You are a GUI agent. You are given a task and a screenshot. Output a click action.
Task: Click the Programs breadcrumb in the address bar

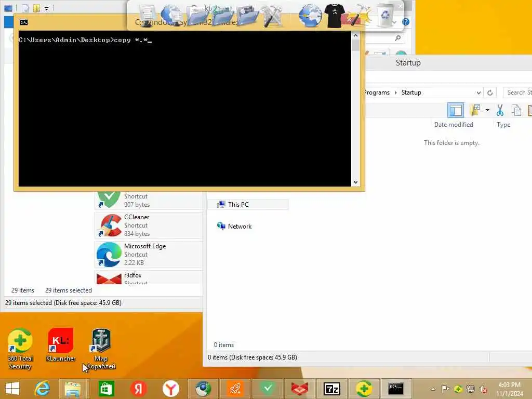[x=377, y=92]
